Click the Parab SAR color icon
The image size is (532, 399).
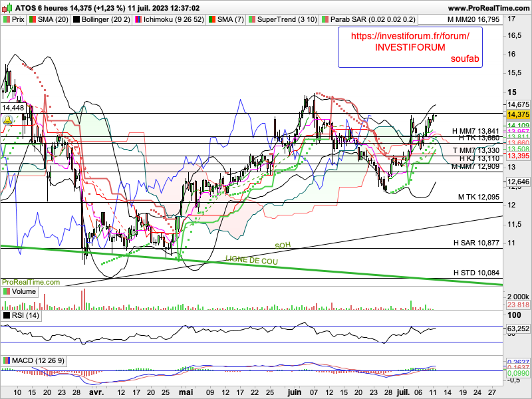(325, 21)
